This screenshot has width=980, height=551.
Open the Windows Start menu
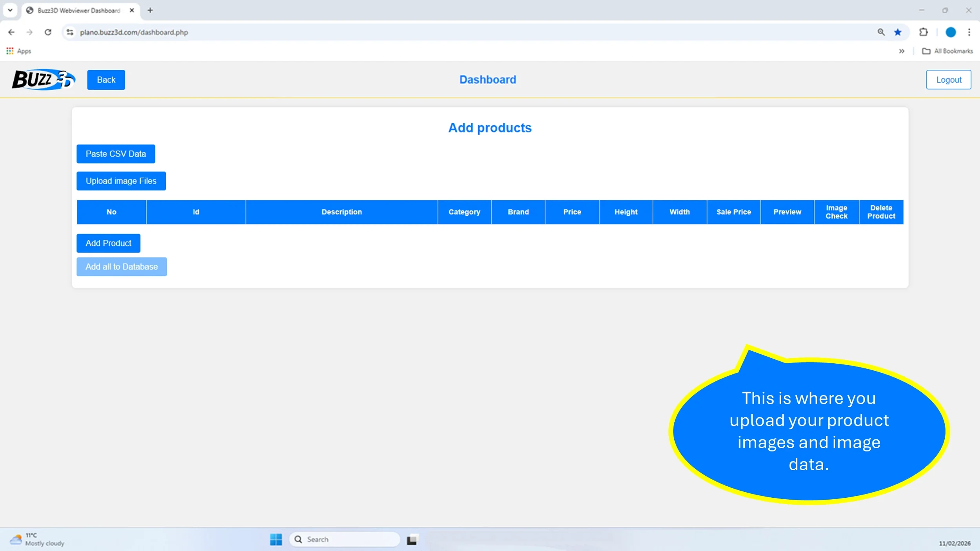276,539
